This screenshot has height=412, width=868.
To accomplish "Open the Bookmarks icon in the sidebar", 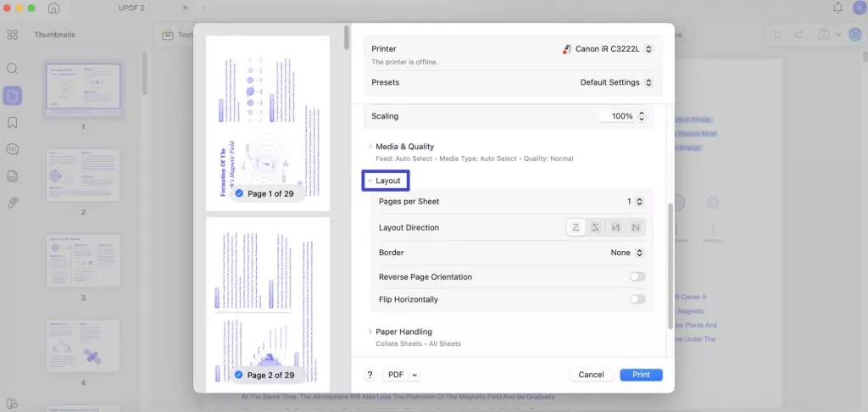I will coord(12,122).
